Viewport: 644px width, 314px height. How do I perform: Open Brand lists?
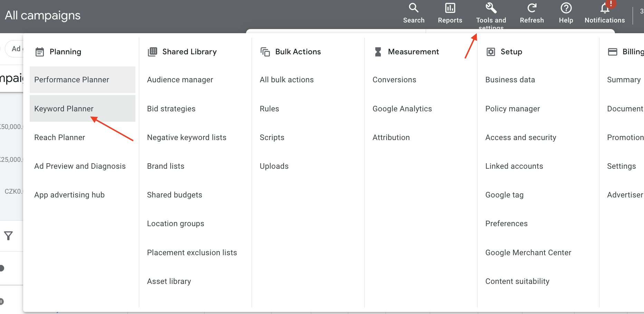coord(165,166)
